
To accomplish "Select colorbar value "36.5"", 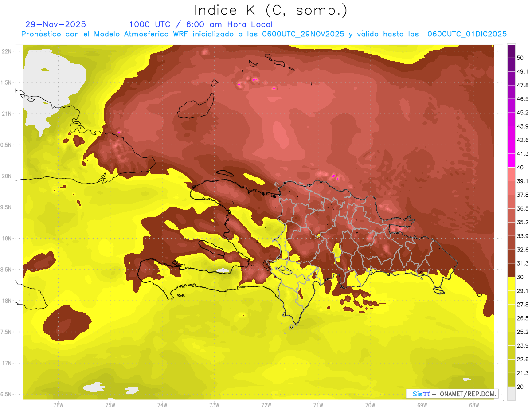I will tap(523, 208).
